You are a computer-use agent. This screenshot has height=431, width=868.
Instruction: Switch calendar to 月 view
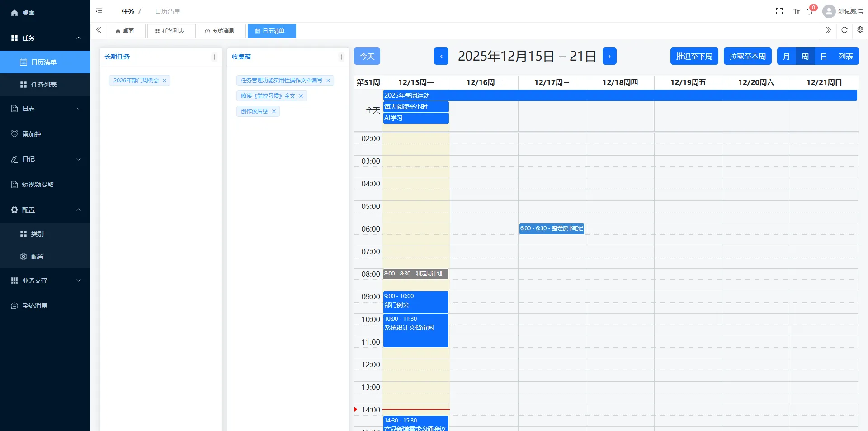click(x=786, y=57)
